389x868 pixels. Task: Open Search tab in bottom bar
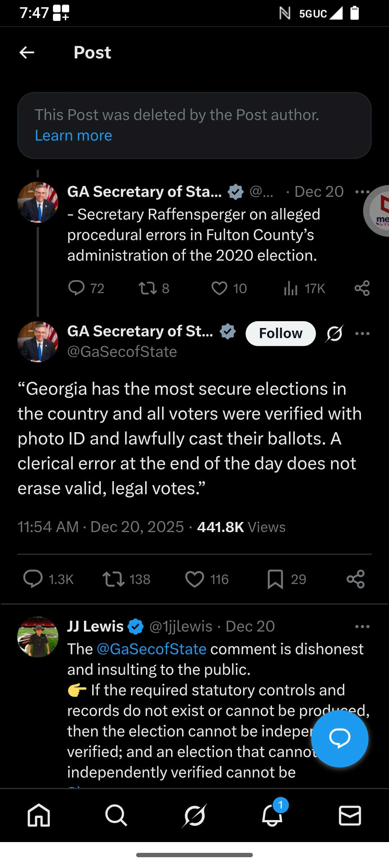[x=116, y=815]
